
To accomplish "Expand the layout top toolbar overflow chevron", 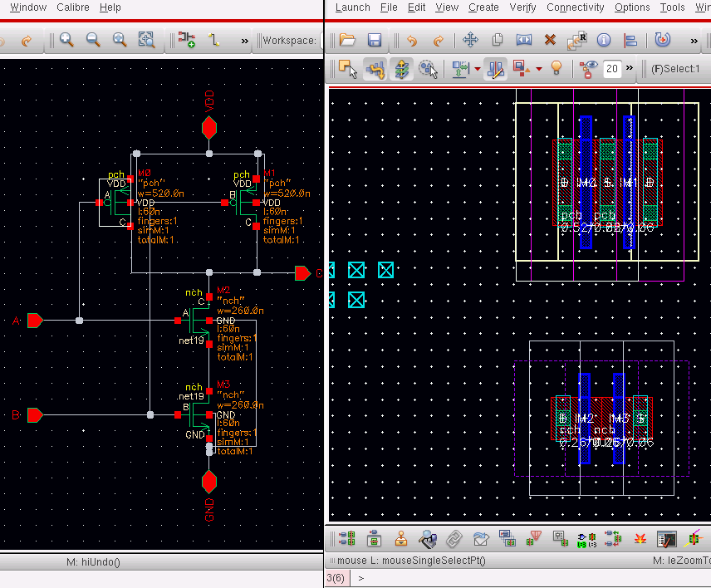I will pos(694,42).
